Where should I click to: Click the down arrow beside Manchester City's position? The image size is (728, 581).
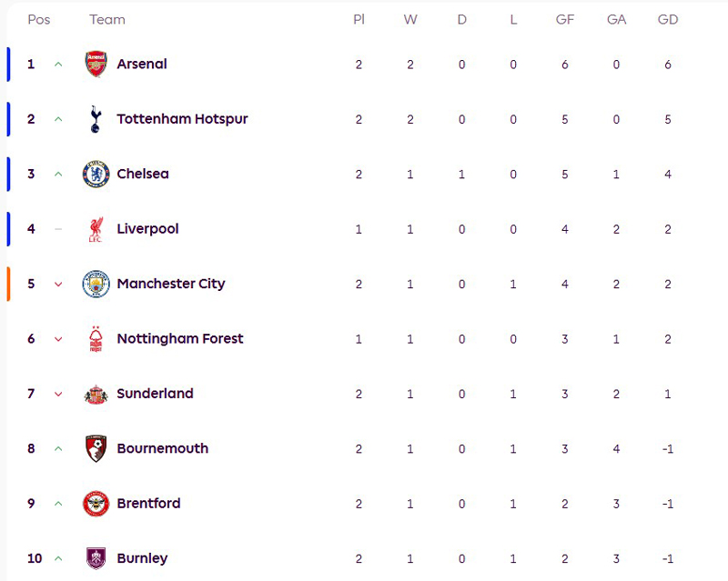coord(58,284)
